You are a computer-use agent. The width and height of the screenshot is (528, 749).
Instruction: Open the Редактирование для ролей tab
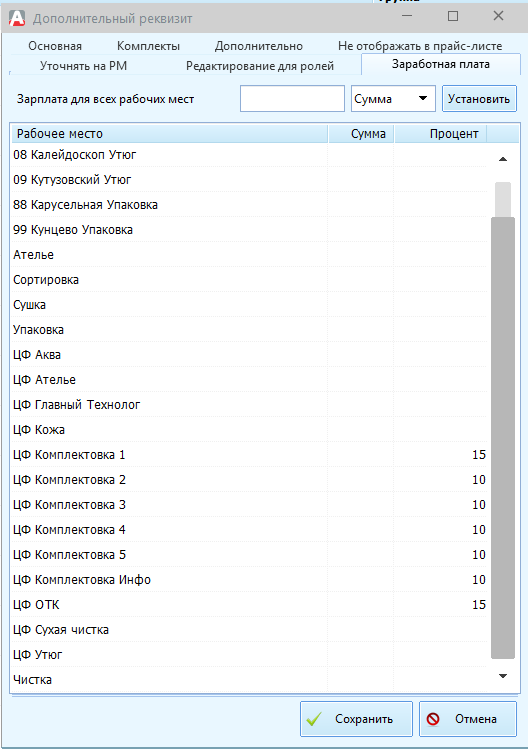pos(260,66)
